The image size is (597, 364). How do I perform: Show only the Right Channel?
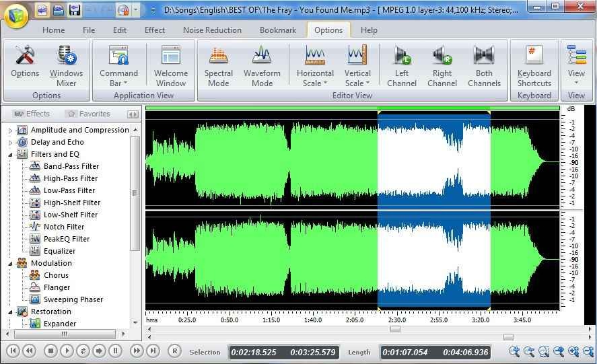(x=442, y=66)
